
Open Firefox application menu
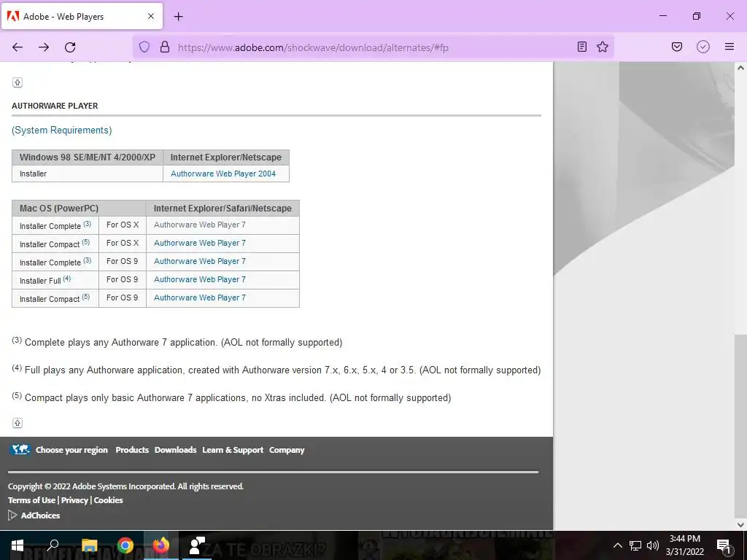click(729, 47)
